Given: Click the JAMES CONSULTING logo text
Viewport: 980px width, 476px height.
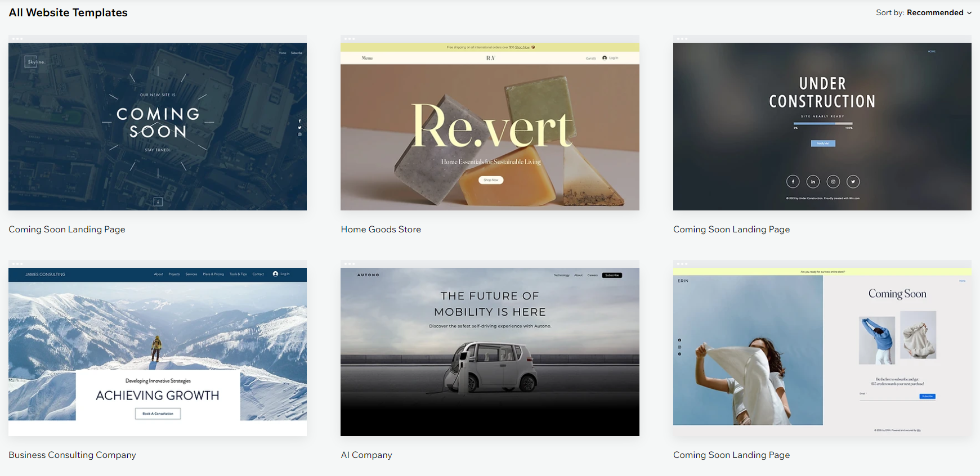Looking at the screenshot, I should coord(46,275).
